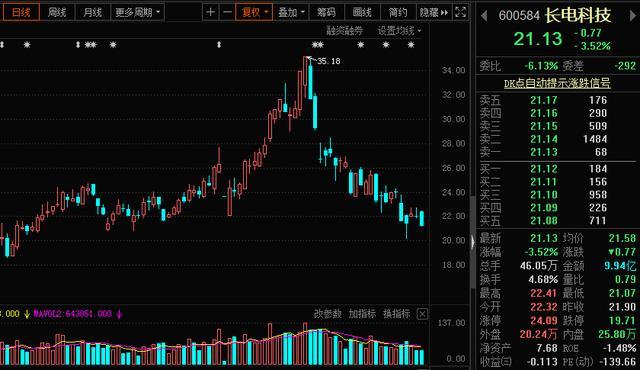This screenshot has height=370, width=640.
Task: Click the double star marker above the peak
Action: click(318, 44)
